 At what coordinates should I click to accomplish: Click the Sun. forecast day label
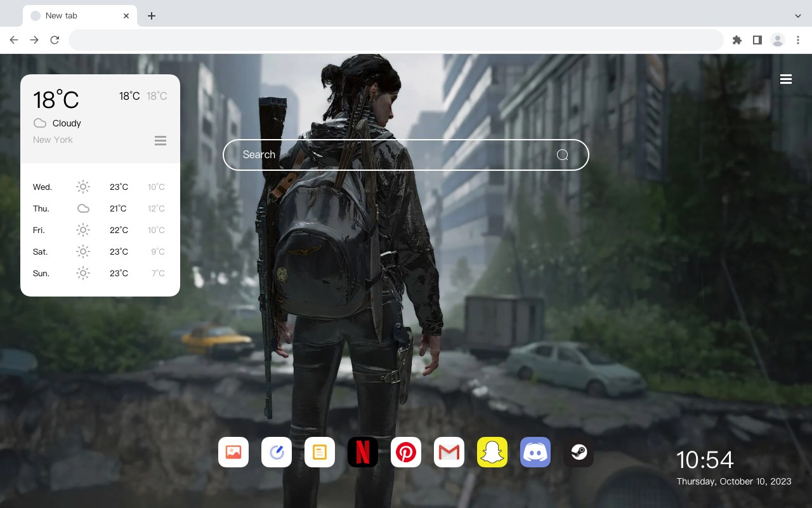pyautogui.click(x=41, y=273)
